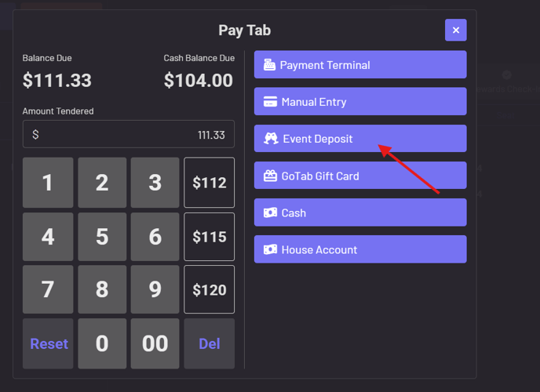Viewport: 540px width, 392px height.
Task: Select the $112 quick amount
Action: [209, 183]
